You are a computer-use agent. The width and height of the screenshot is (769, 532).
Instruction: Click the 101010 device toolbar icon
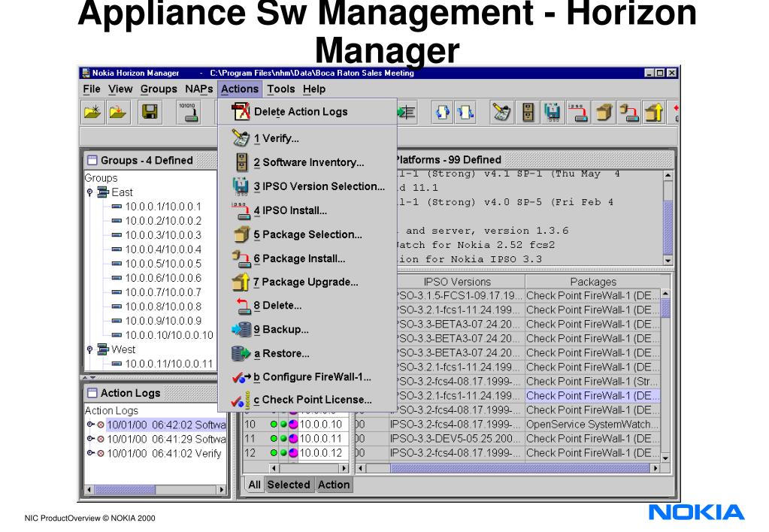coord(188,112)
